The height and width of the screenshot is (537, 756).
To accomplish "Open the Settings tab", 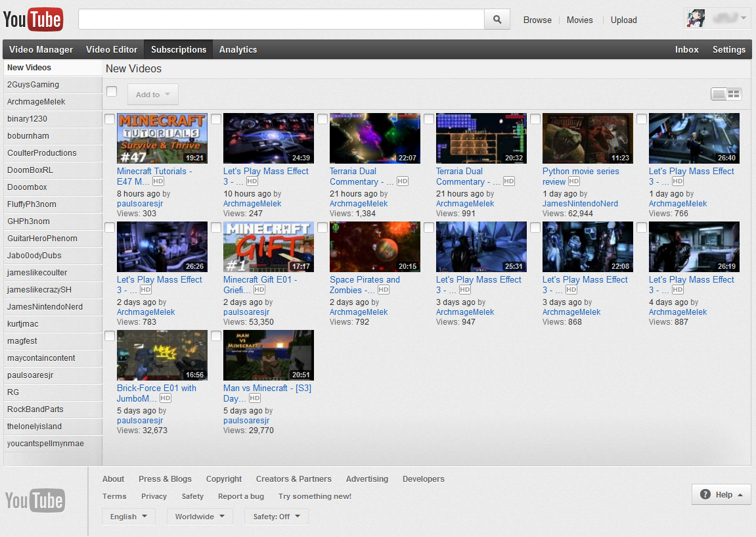I will coord(728,49).
